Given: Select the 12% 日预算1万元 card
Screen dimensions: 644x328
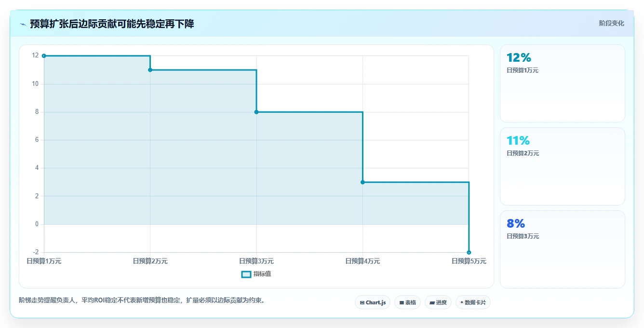Looking at the screenshot, I should point(562,83).
